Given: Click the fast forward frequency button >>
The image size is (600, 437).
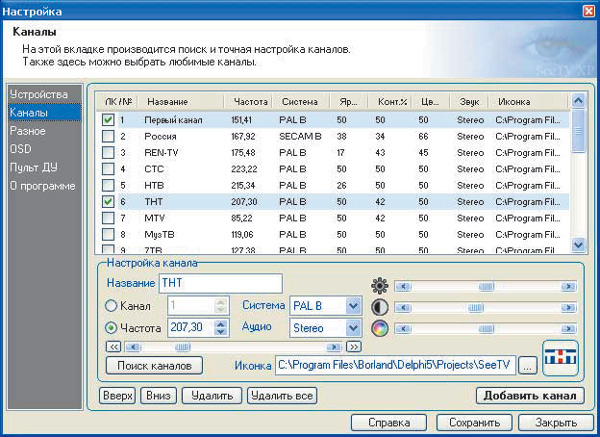Looking at the screenshot, I should (354, 347).
